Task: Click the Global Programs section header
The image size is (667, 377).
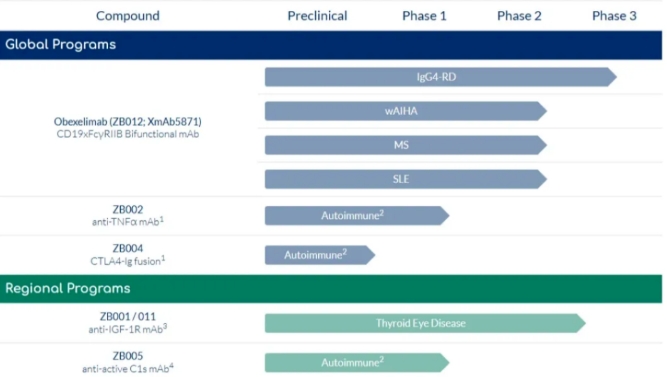Action: [331, 45]
